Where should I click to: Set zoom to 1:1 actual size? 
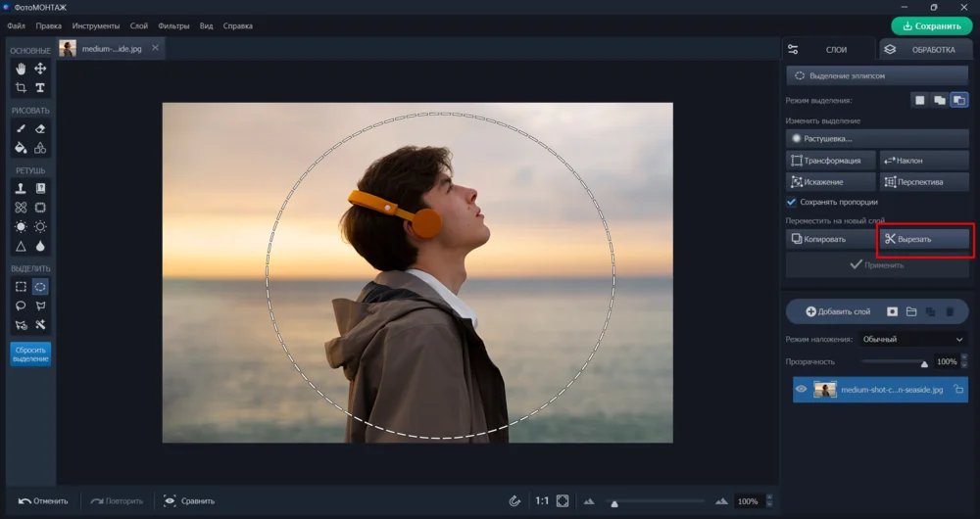click(x=542, y=501)
